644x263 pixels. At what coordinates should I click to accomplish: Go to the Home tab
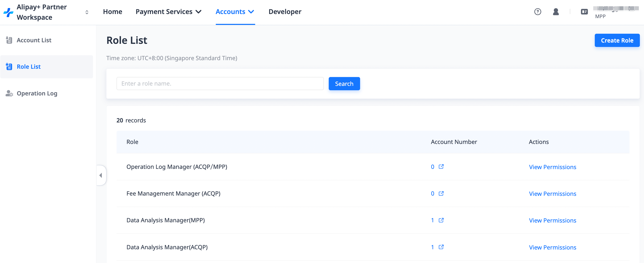click(112, 12)
